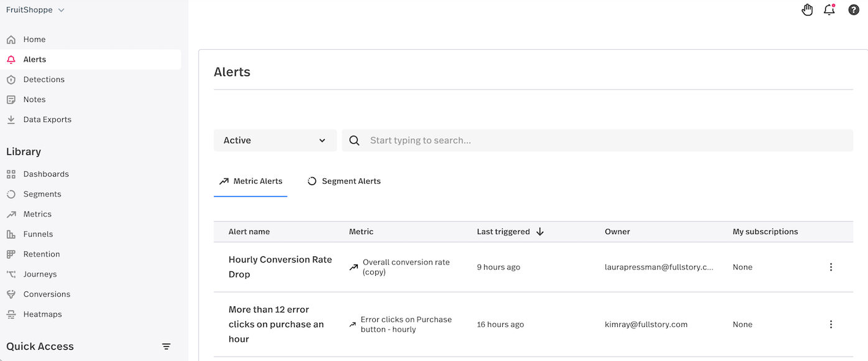Click the hand icon in top bar
Screen dimensions: 868x361
tap(807, 10)
